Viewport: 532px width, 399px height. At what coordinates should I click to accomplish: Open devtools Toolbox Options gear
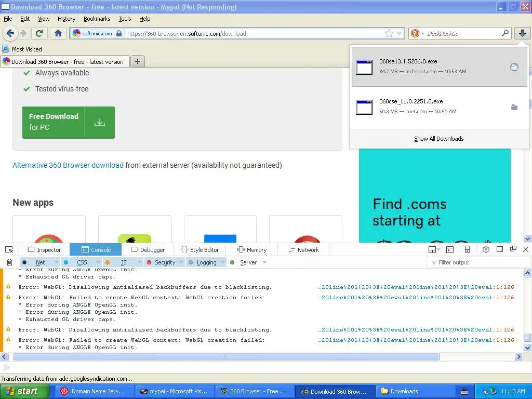(486, 250)
